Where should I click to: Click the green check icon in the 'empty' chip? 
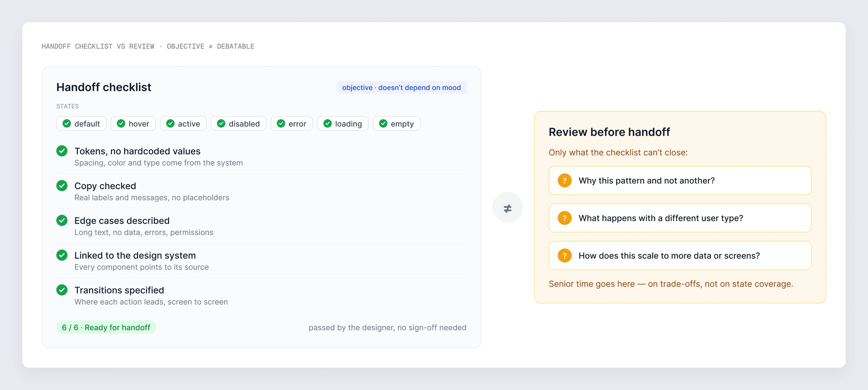[x=383, y=123]
